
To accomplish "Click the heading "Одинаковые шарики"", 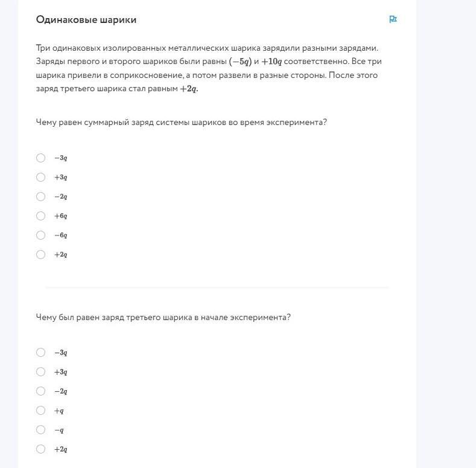I will [86, 20].
